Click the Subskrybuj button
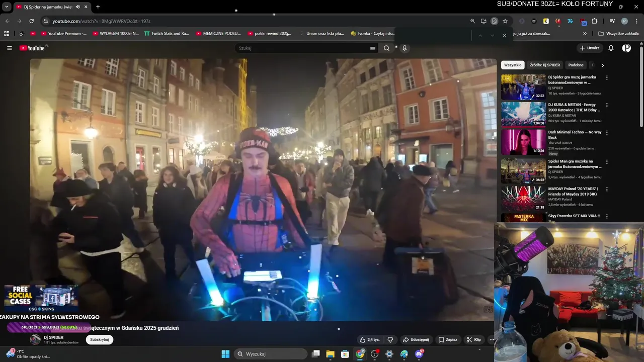Image resolution: width=644 pixels, height=362 pixels. tap(99, 339)
